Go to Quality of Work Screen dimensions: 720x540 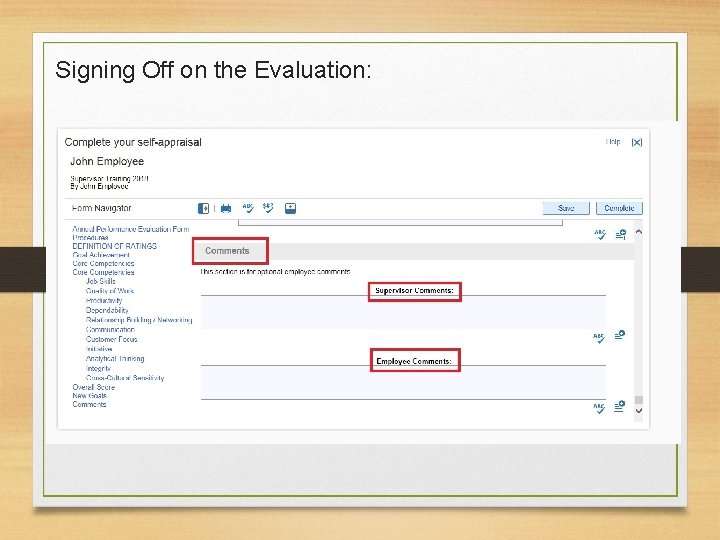click(x=110, y=291)
